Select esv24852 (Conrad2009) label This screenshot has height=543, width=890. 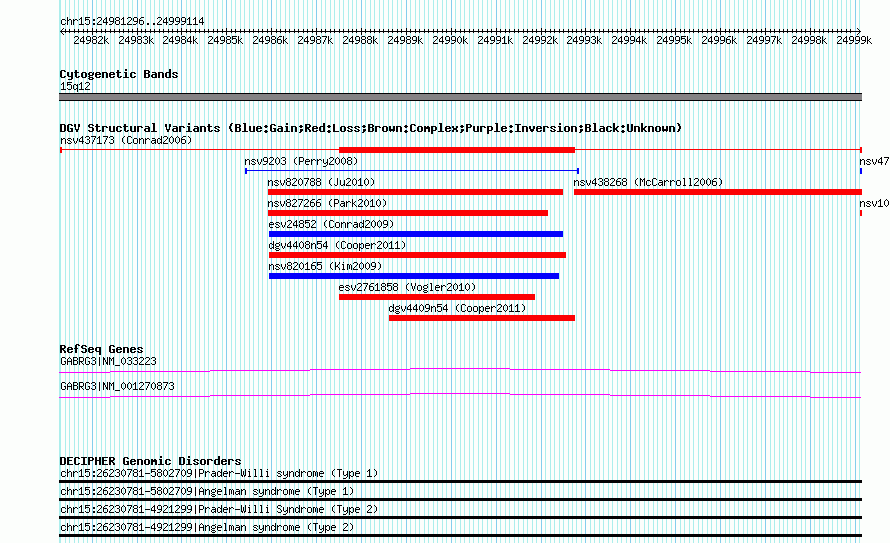click(331, 224)
